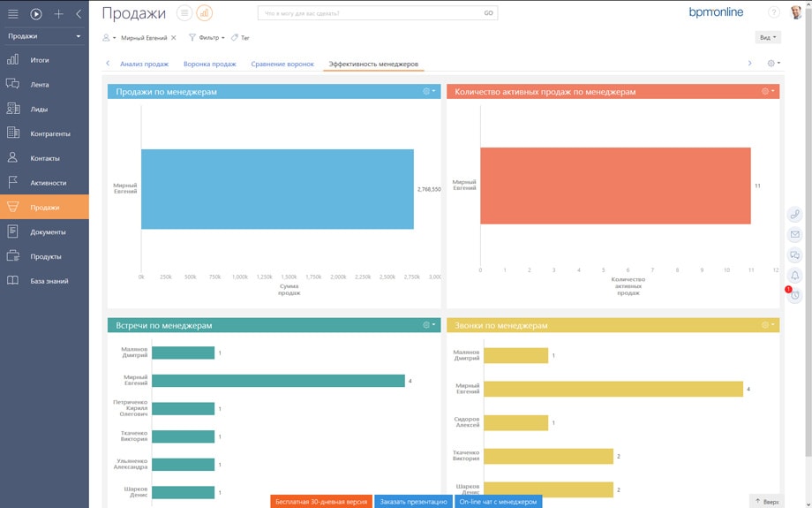Image resolution: width=812 pixels, height=508 pixels.
Task: Click Ткаченко Виктория bar in Звонки chart
Action: [548, 456]
